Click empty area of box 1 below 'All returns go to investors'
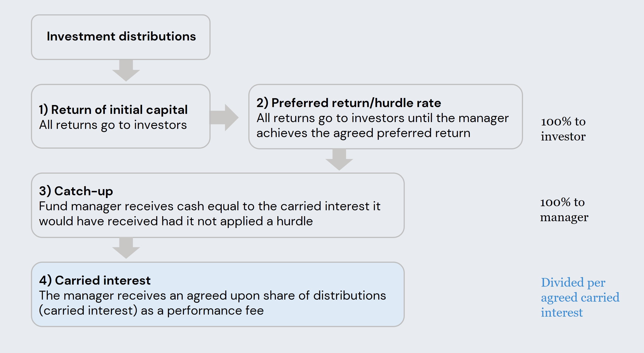The image size is (644, 353). (x=121, y=139)
